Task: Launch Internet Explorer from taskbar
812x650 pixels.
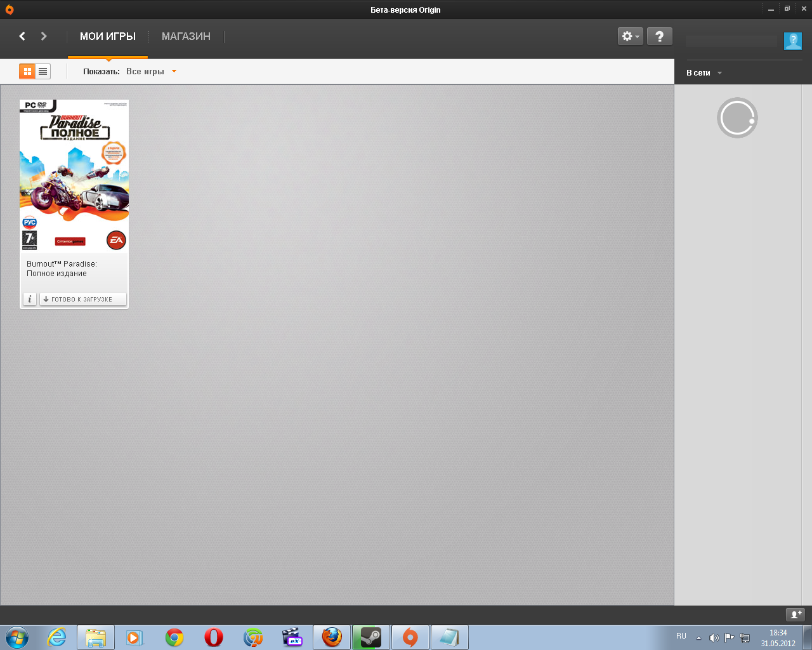Action: tap(57, 637)
